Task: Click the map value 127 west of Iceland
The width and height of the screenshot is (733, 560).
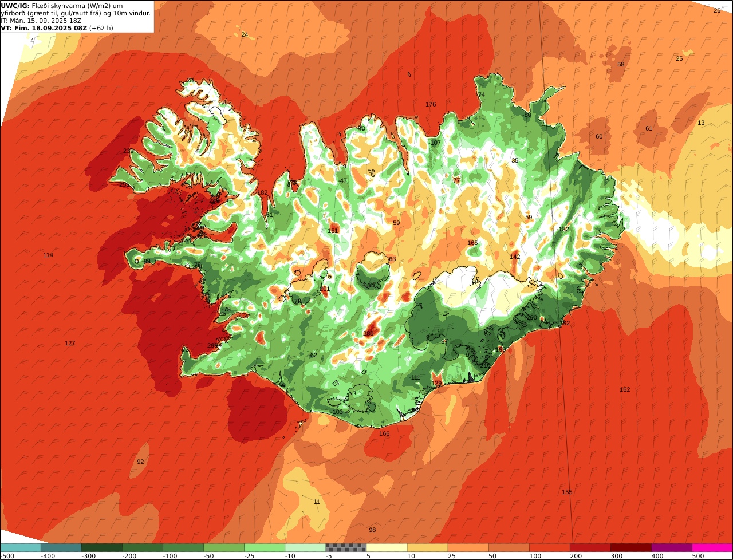Action: [70, 343]
